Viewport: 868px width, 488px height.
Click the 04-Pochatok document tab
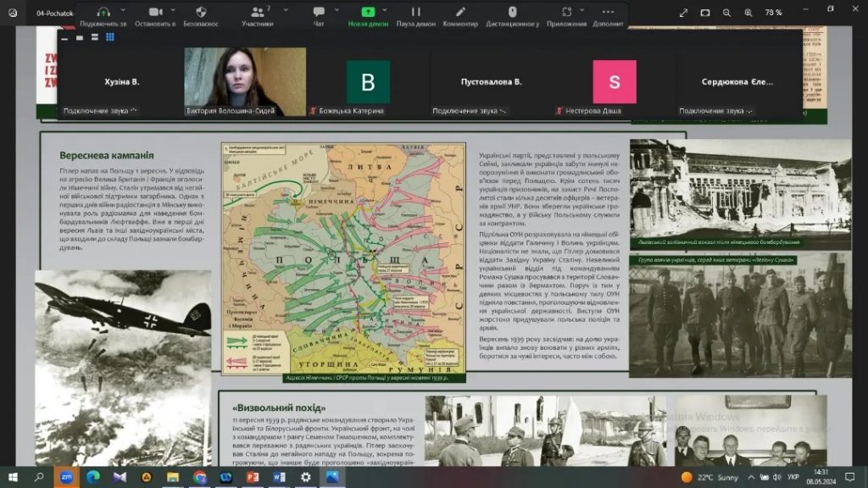pos(51,13)
